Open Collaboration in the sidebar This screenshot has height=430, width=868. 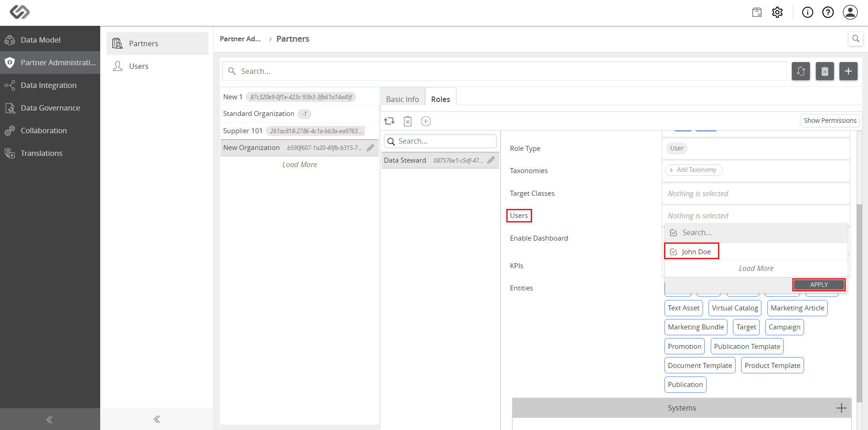click(50, 130)
